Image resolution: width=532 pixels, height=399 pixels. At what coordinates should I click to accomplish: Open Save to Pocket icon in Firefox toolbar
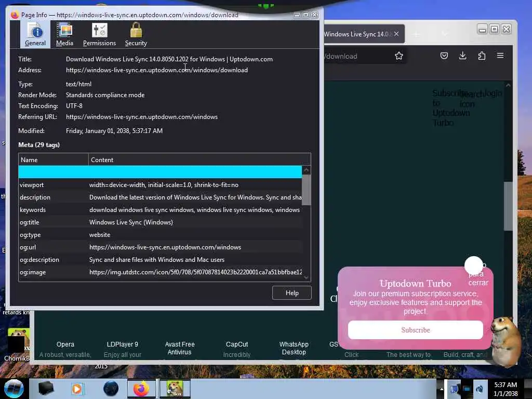point(444,56)
